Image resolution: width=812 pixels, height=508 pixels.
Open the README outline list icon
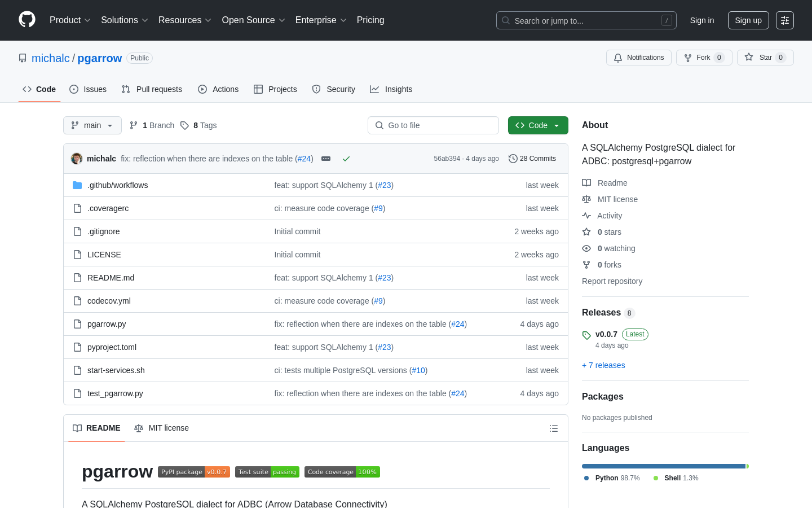click(x=554, y=428)
